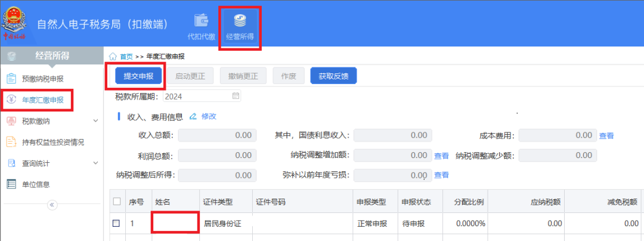The height and width of the screenshot is (241, 644).
Task: Go to 首页 breadcrumb link
Action: click(126, 57)
